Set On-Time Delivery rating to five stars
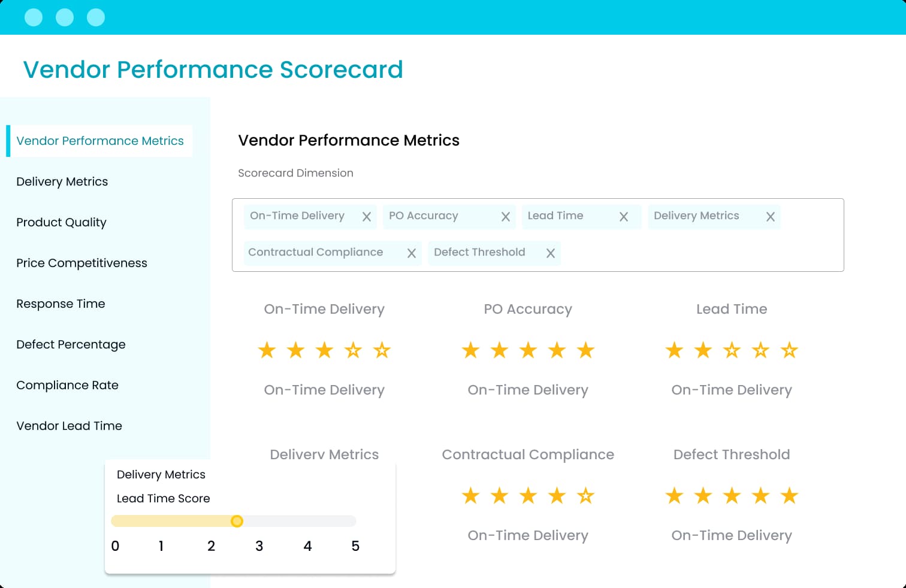The height and width of the screenshot is (588, 906). coord(382,350)
